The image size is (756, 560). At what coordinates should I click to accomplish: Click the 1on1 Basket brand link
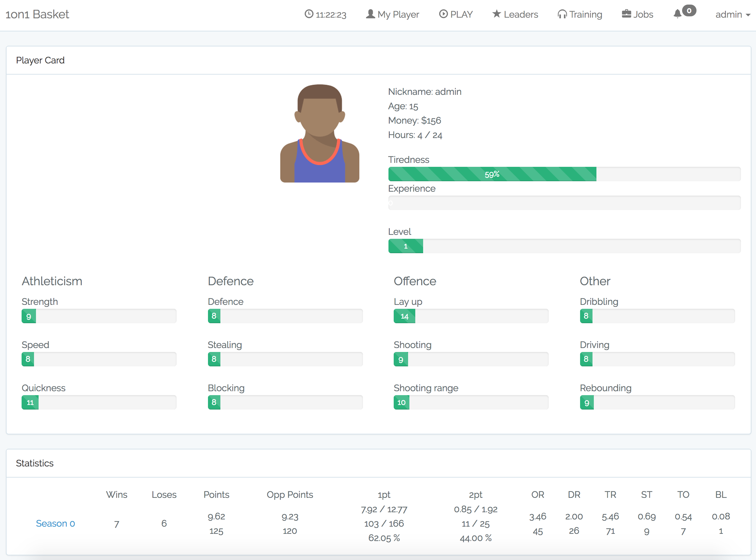click(37, 14)
